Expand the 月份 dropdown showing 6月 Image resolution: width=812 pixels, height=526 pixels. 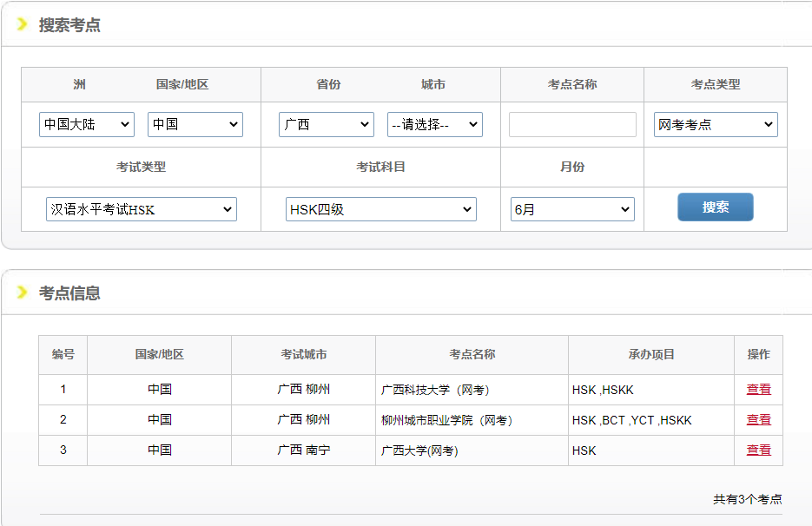click(572, 209)
